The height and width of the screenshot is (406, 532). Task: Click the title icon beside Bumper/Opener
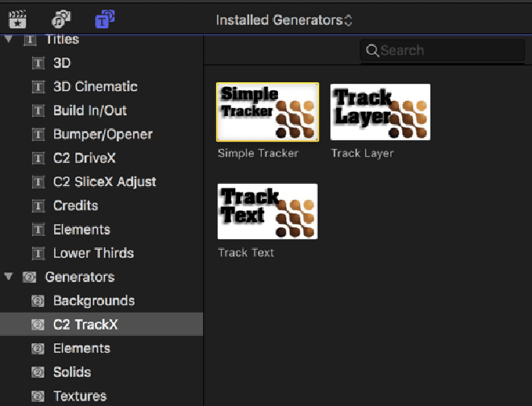tap(39, 135)
